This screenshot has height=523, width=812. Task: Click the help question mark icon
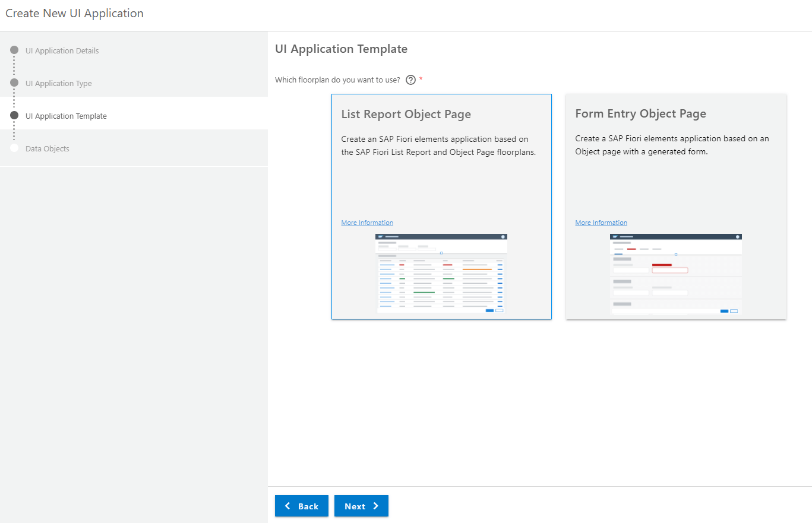click(x=410, y=80)
